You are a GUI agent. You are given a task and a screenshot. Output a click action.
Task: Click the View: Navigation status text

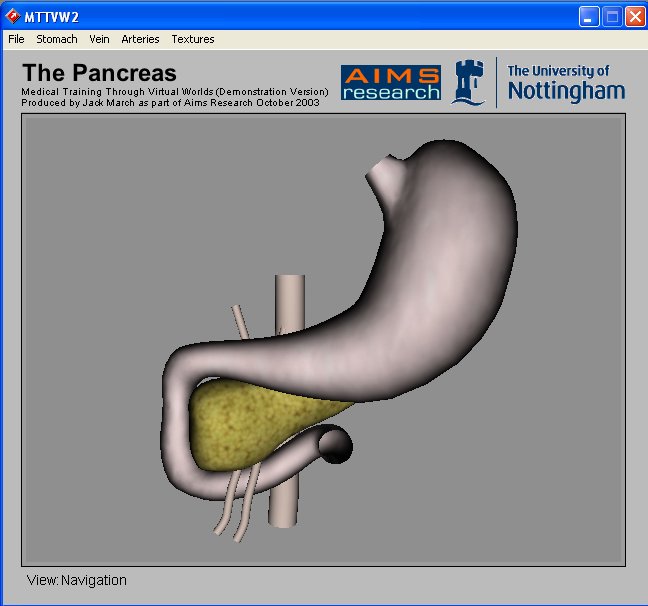77,580
